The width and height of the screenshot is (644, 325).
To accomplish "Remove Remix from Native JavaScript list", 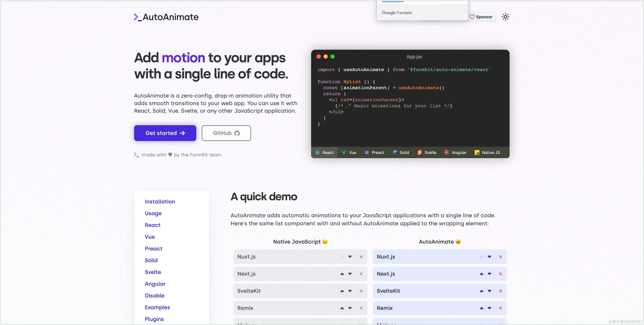I will coord(361,308).
